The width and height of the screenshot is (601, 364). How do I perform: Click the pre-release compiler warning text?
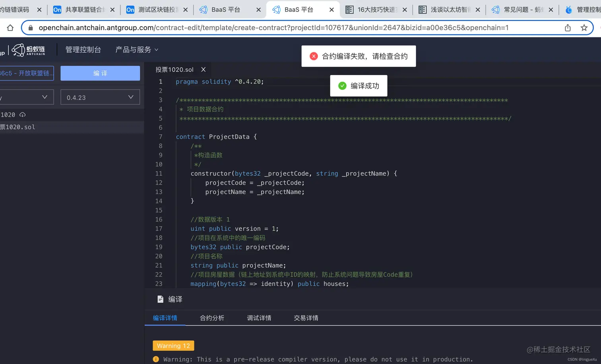point(318,359)
